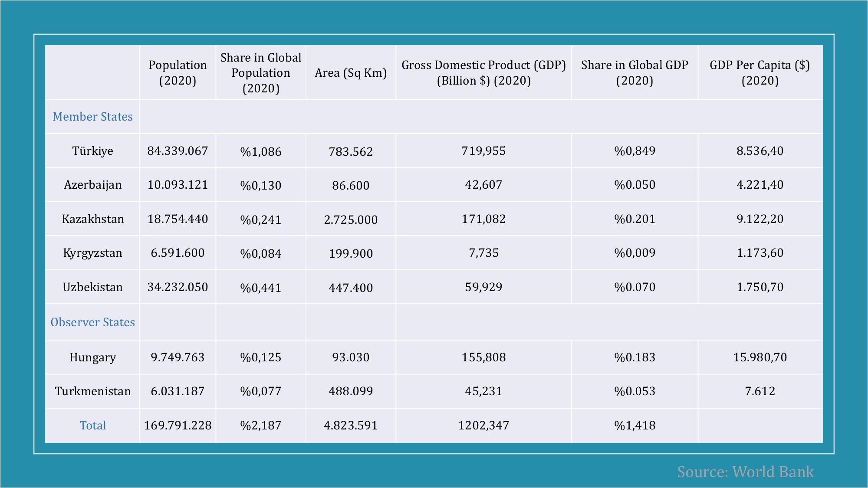Click the Total row label
The image size is (868, 488).
tap(92, 426)
